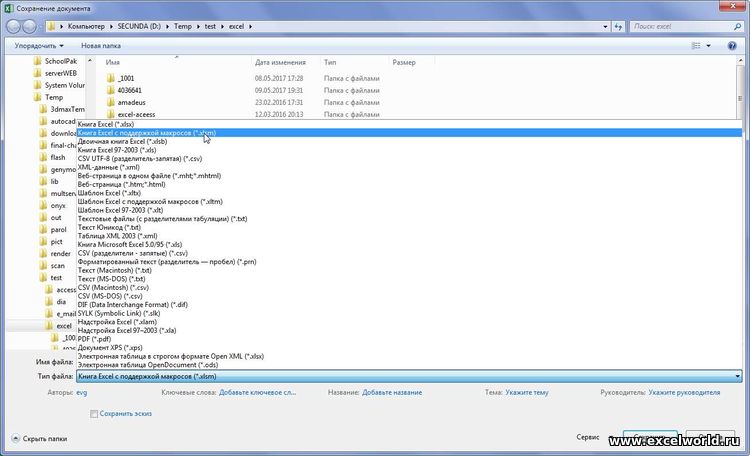Click SECUNDA (D:) in address breadcrumb
Screen dimensions: 750x456
[x=139, y=26]
